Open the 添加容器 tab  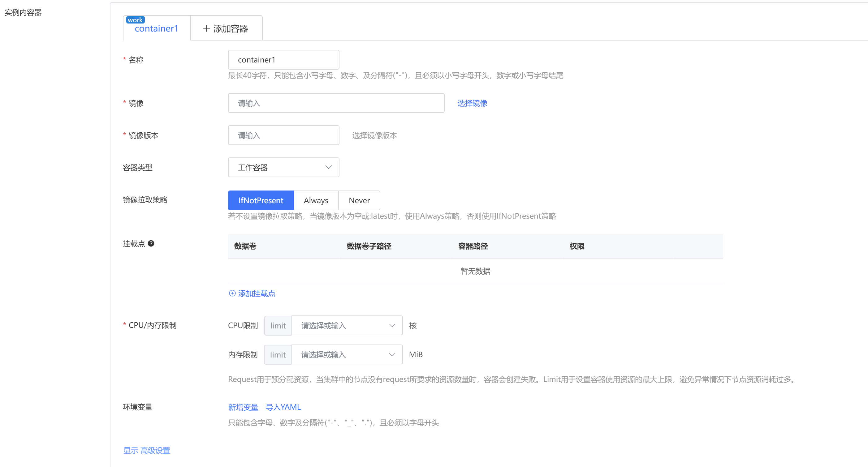click(227, 28)
